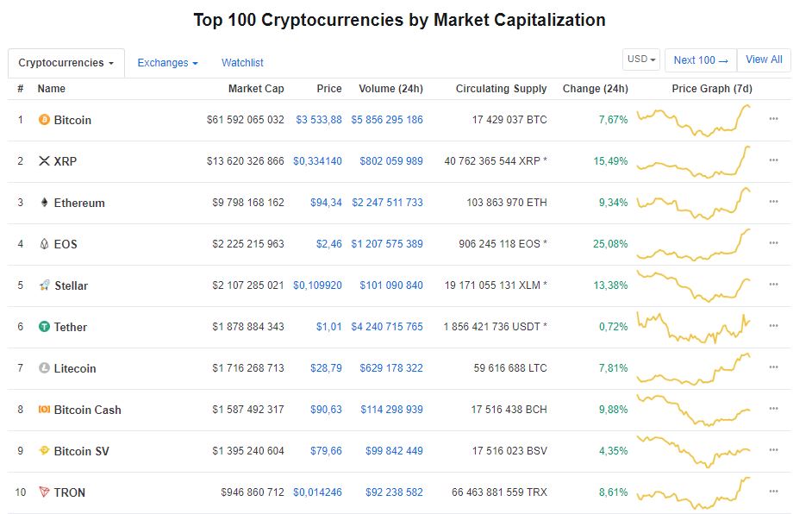The width and height of the screenshot is (812, 514).
Task: Expand the Exchanges dropdown menu
Action: click(168, 63)
